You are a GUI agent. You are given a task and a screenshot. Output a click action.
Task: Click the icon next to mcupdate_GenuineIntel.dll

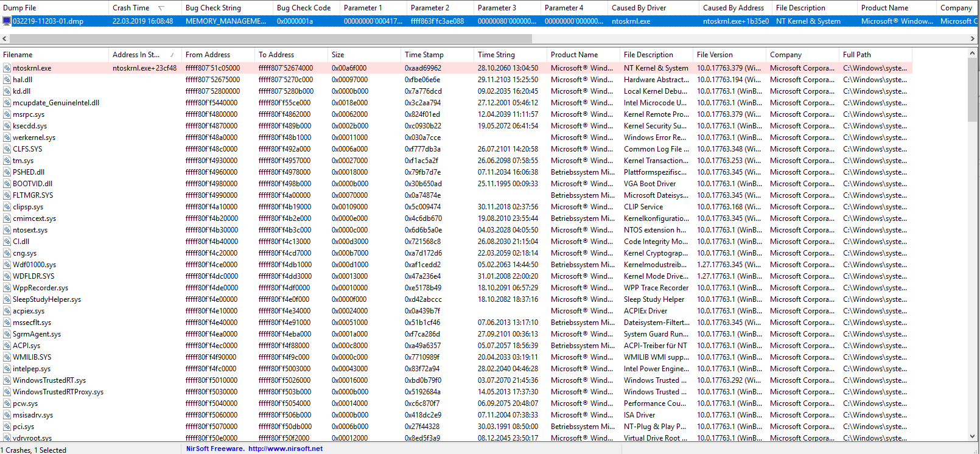click(7, 103)
